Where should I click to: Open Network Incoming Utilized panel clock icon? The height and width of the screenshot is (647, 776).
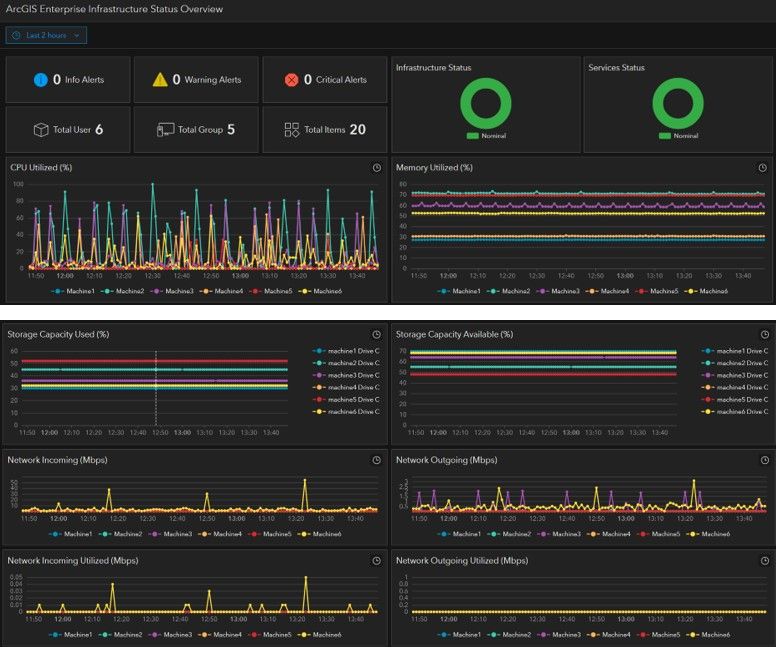tap(377, 560)
